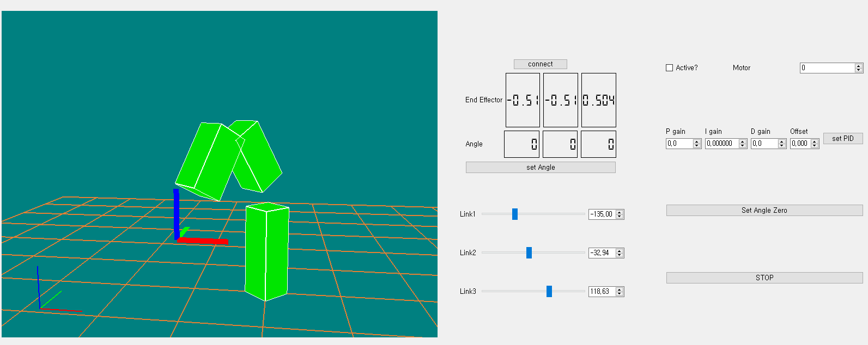
Task: Click the Link2 slider handle
Action: pyautogui.click(x=529, y=252)
